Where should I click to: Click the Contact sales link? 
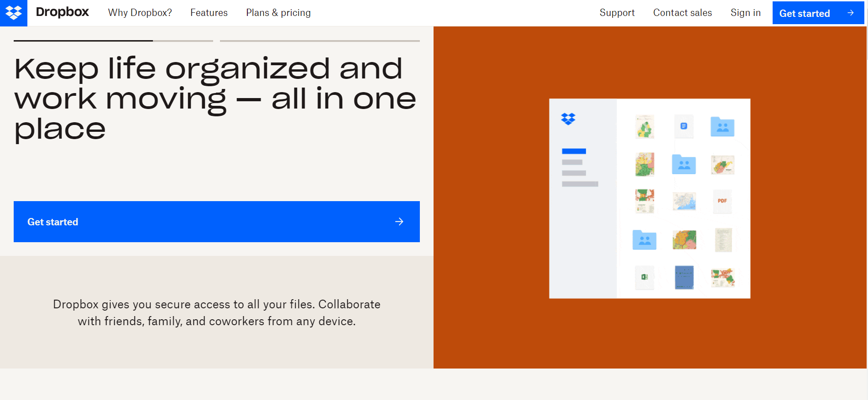(682, 13)
